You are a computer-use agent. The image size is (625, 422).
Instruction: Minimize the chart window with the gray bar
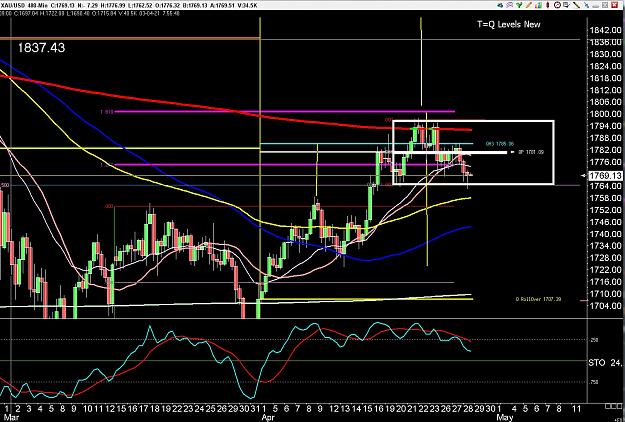(x=596, y=6)
